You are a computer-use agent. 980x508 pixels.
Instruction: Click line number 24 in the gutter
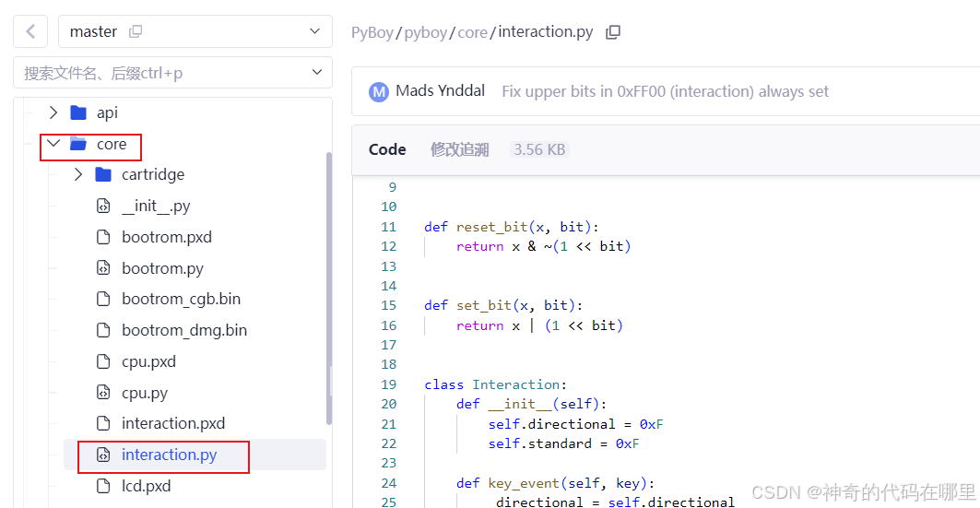[x=389, y=483]
